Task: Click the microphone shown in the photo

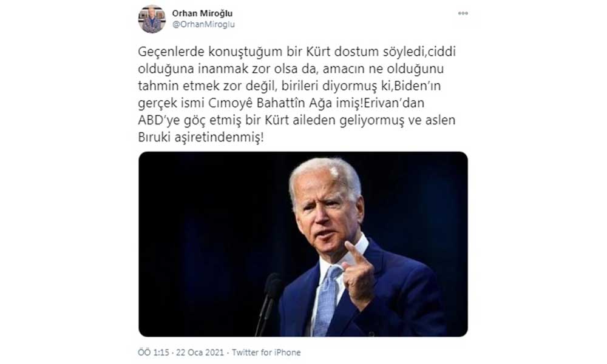Action: (x=269, y=302)
